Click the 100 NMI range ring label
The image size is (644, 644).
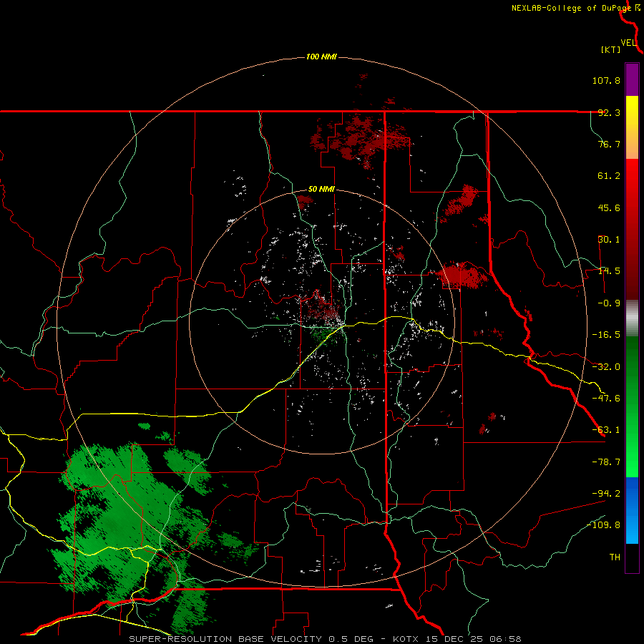click(x=321, y=57)
